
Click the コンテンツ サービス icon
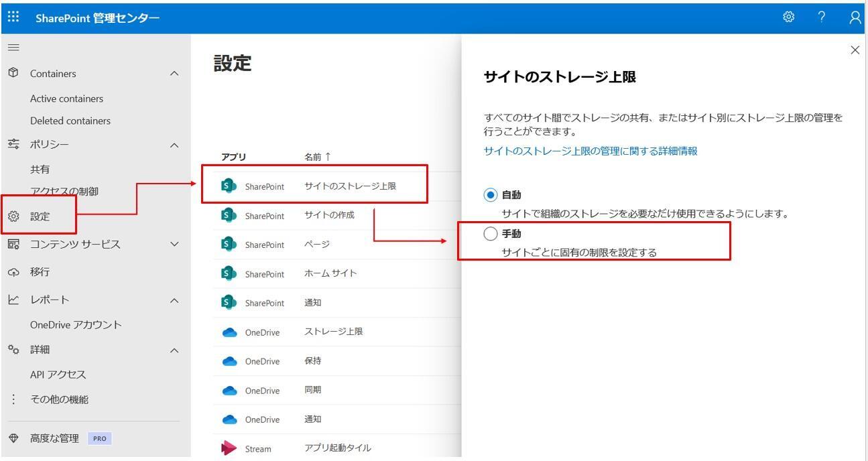coord(13,244)
